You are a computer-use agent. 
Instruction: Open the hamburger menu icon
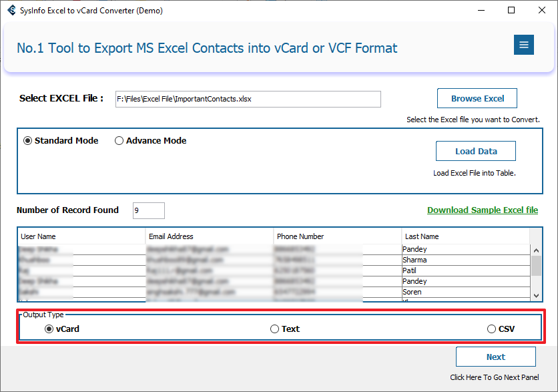(x=523, y=45)
